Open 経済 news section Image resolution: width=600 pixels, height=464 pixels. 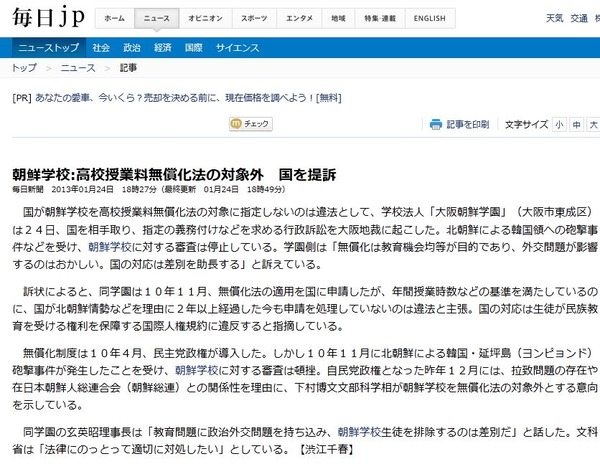(163, 48)
